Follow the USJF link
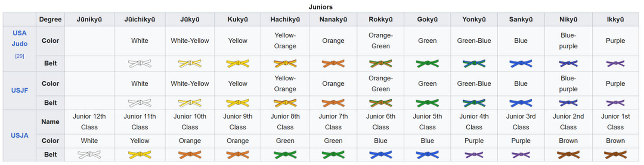 pos(19,91)
